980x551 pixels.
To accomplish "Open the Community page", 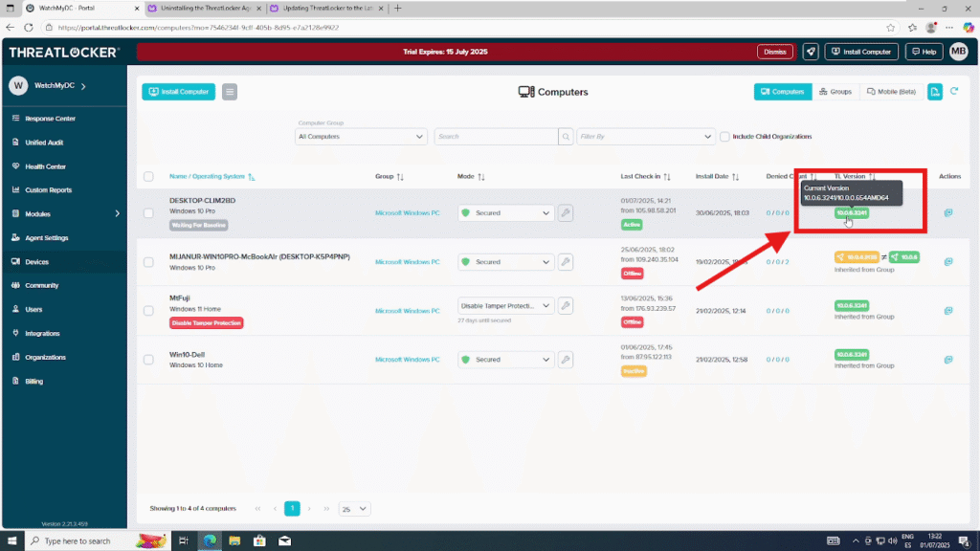I will tap(41, 285).
